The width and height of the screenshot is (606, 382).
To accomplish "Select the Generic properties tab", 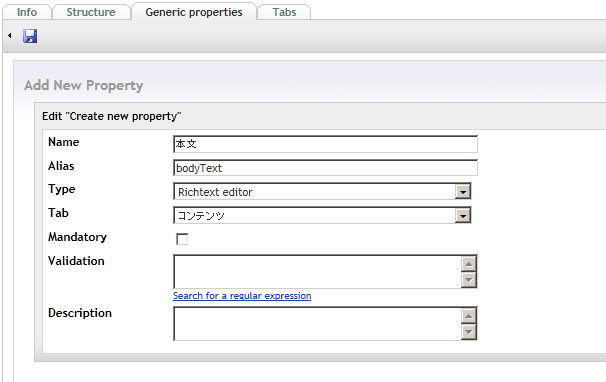I will click(194, 12).
